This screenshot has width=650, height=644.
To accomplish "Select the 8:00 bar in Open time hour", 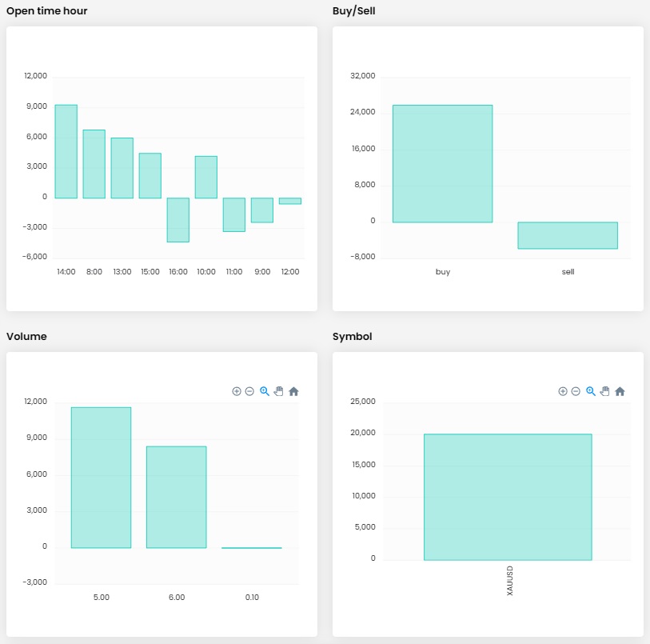I will tap(94, 164).
